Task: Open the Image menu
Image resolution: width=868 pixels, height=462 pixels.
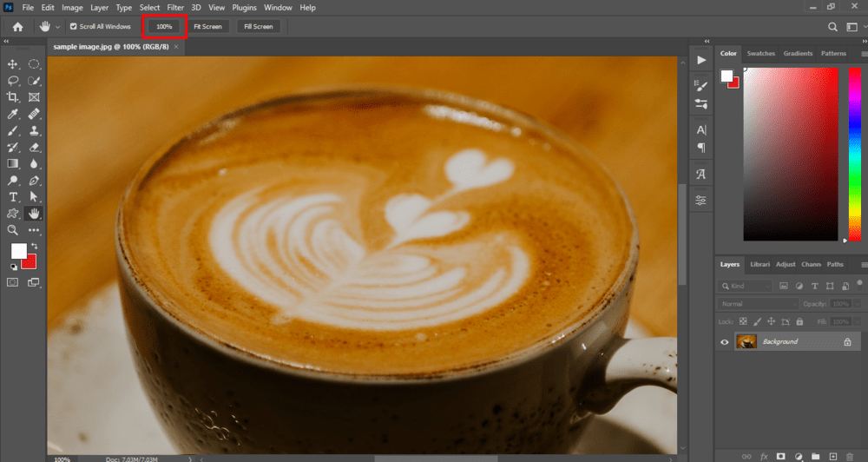Action: point(72,8)
